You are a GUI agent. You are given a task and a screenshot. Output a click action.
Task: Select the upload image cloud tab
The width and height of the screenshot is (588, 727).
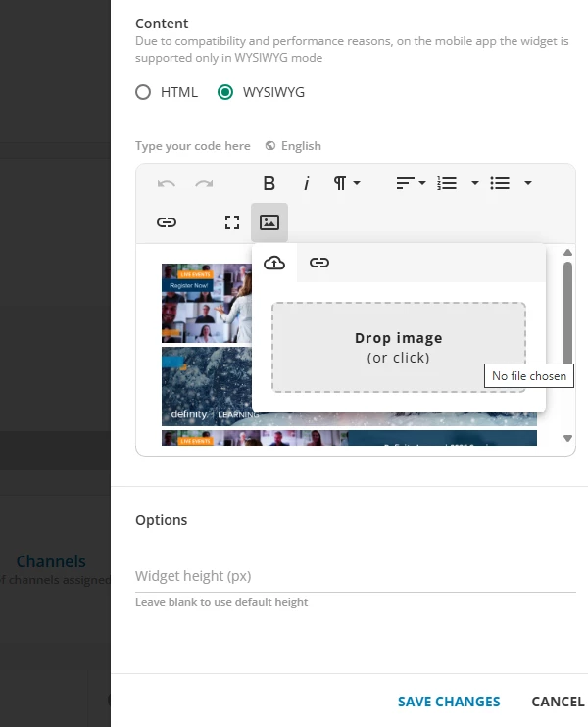274,263
